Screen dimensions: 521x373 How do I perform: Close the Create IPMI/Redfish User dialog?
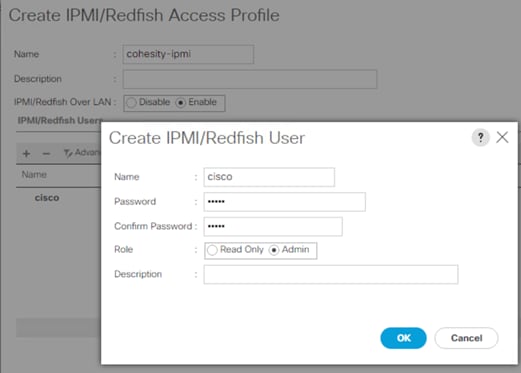coord(502,137)
